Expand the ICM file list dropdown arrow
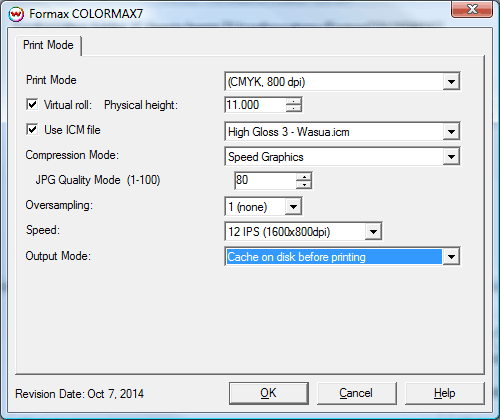 pyautogui.click(x=451, y=132)
